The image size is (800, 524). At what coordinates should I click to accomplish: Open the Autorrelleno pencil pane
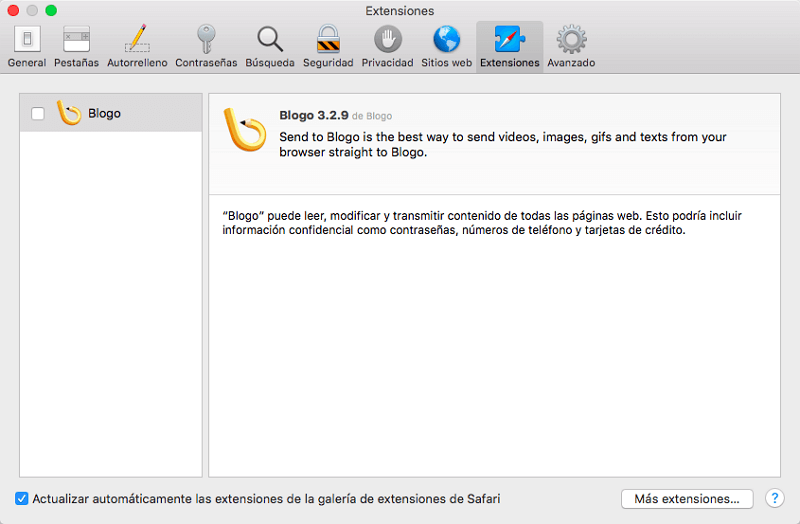[137, 46]
